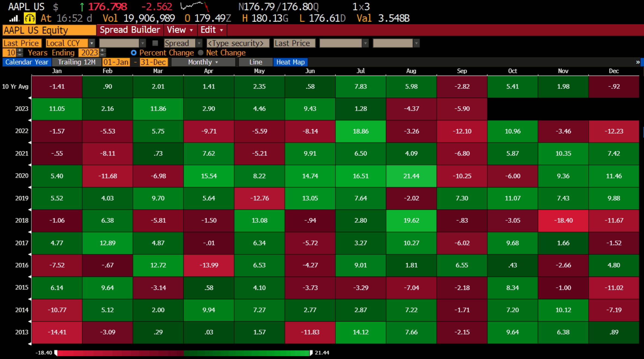
Task: Open the Spread type dropdown
Action: pos(199,43)
